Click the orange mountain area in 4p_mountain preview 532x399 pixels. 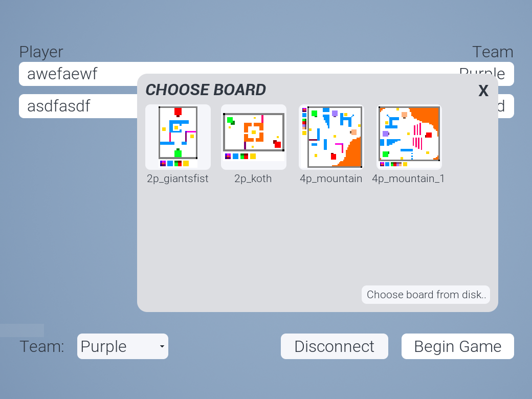[x=353, y=153]
